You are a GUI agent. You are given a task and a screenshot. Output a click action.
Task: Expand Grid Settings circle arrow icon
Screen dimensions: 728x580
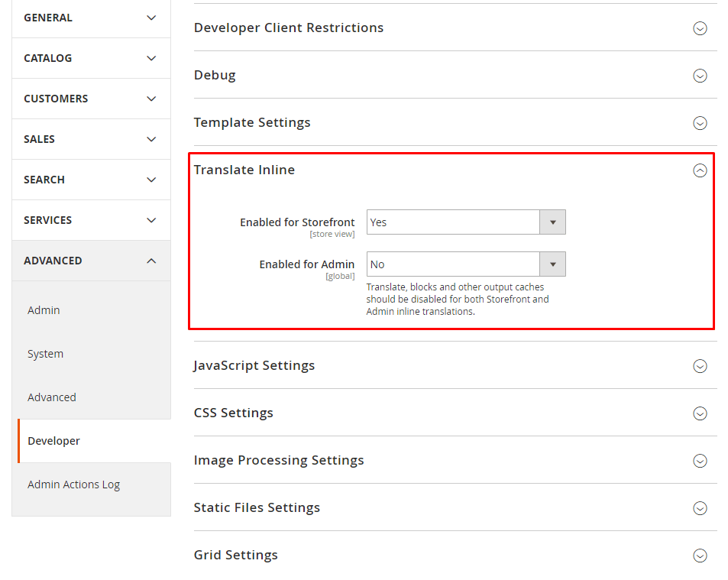click(x=700, y=556)
